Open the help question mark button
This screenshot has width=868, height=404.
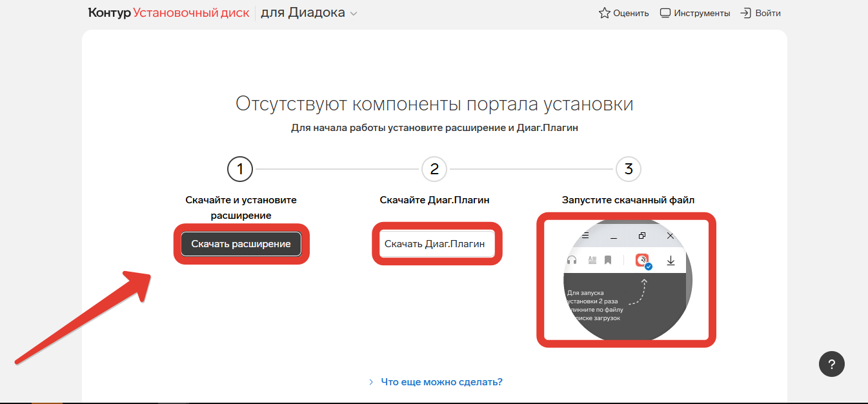pos(832,364)
